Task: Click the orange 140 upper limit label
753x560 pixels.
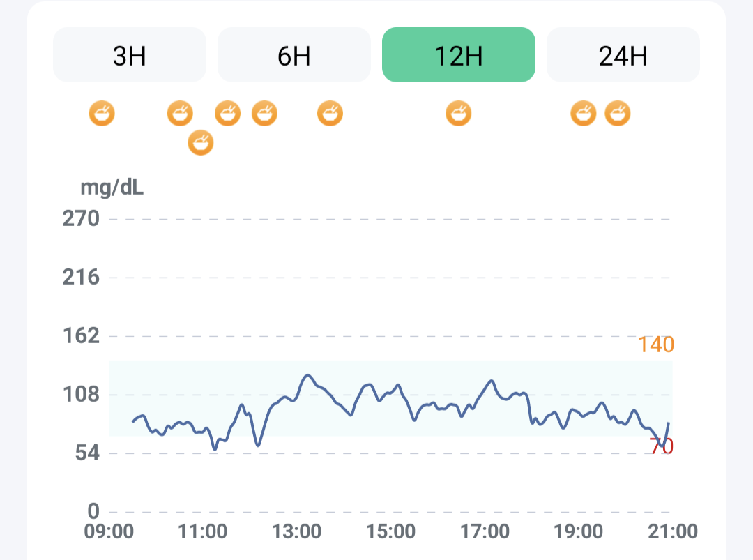Action: tap(655, 345)
